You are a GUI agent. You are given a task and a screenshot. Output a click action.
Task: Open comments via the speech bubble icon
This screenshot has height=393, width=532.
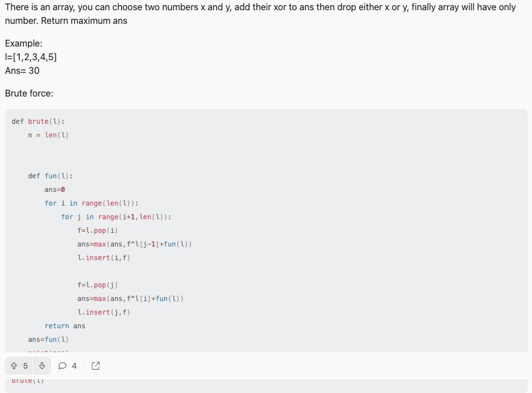[x=63, y=366]
